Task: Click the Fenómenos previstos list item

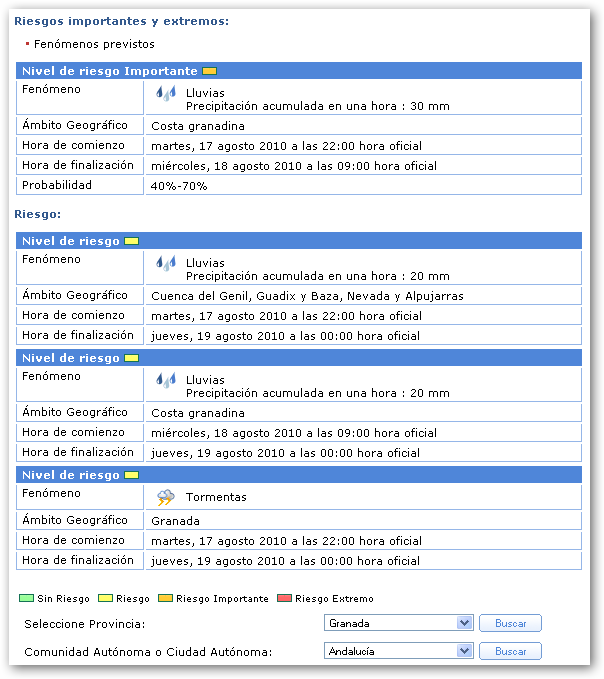Action: point(94,44)
